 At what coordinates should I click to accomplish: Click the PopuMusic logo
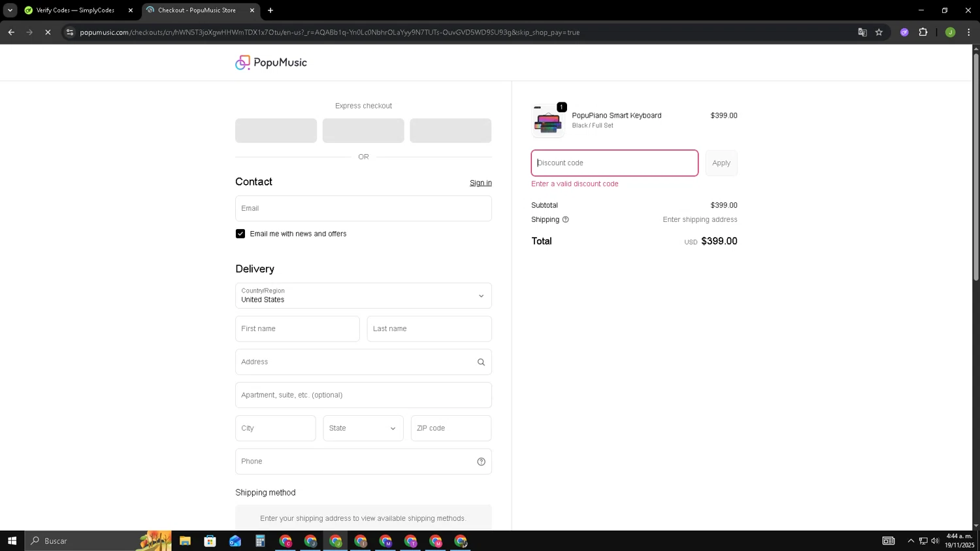(x=270, y=63)
